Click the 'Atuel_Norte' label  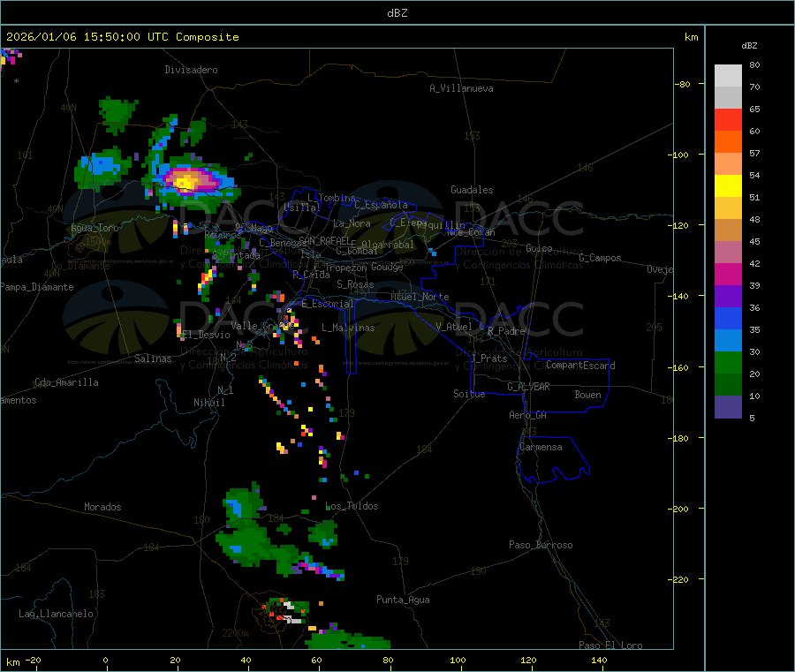420,297
